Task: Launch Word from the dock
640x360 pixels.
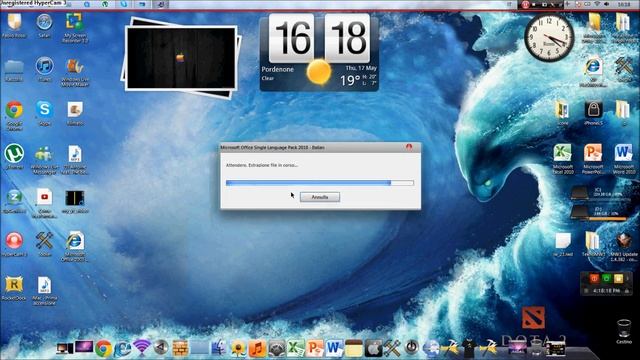Action: 334,348
